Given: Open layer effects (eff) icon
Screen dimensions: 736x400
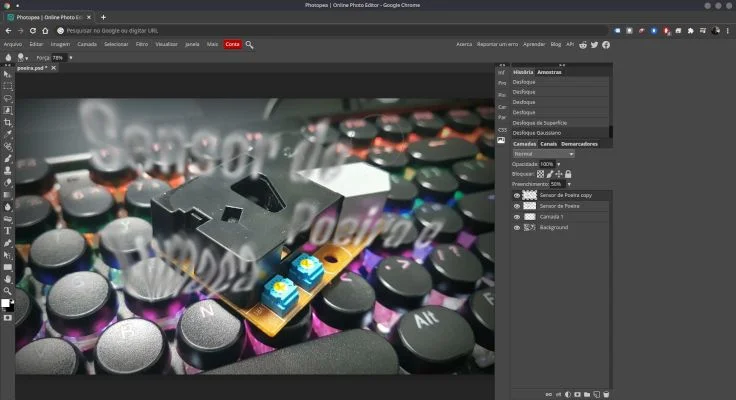Looking at the screenshot, I should tap(558, 394).
